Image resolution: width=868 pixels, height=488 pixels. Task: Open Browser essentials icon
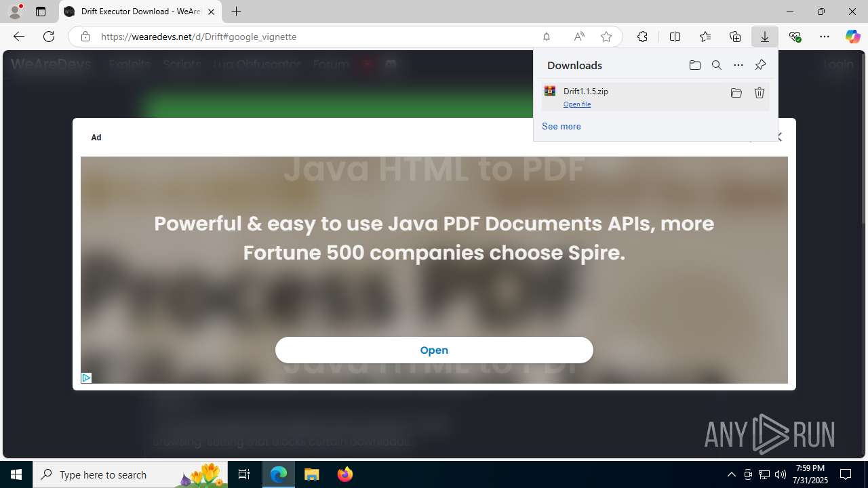795,37
